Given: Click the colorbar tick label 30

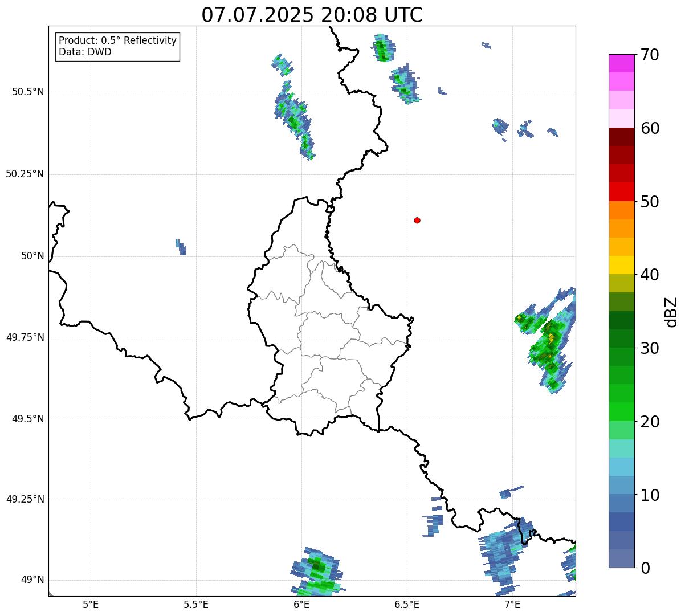Looking at the screenshot, I should click(x=650, y=348).
